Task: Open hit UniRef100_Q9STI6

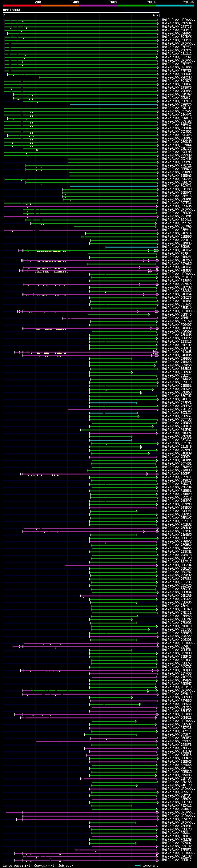Action: click(177, 26)
